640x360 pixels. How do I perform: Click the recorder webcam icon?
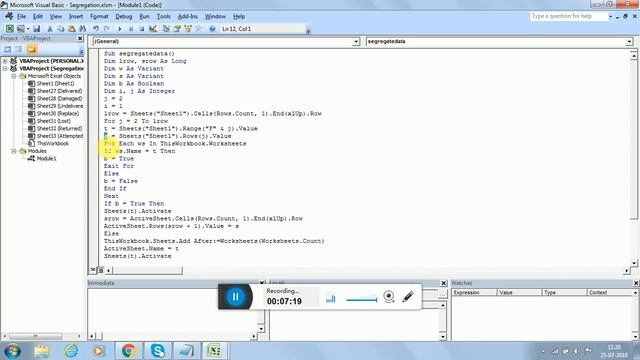tap(389, 297)
